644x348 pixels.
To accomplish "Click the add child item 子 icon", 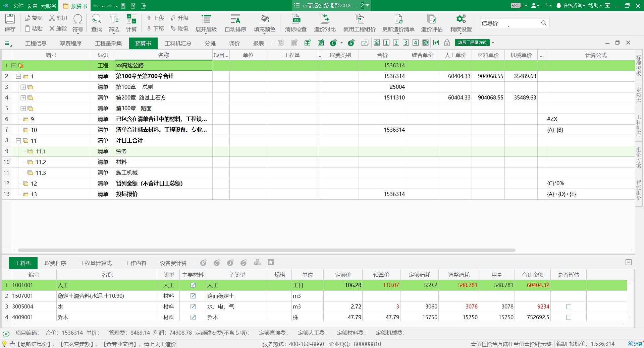I will pyautogui.click(x=308, y=43).
